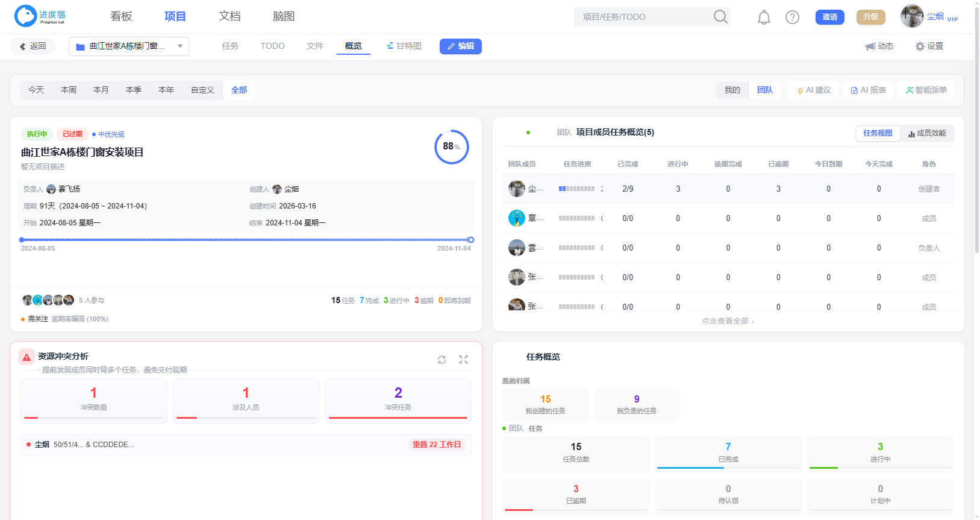The height and width of the screenshot is (520, 980).
Task: Switch to the TODO tab
Action: (x=272, y=46)
